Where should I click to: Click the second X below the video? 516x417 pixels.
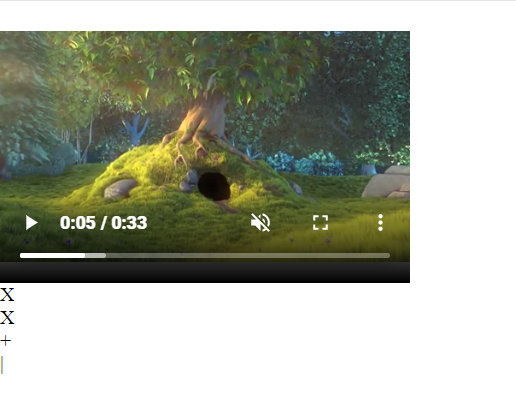(x=7, y=318)
